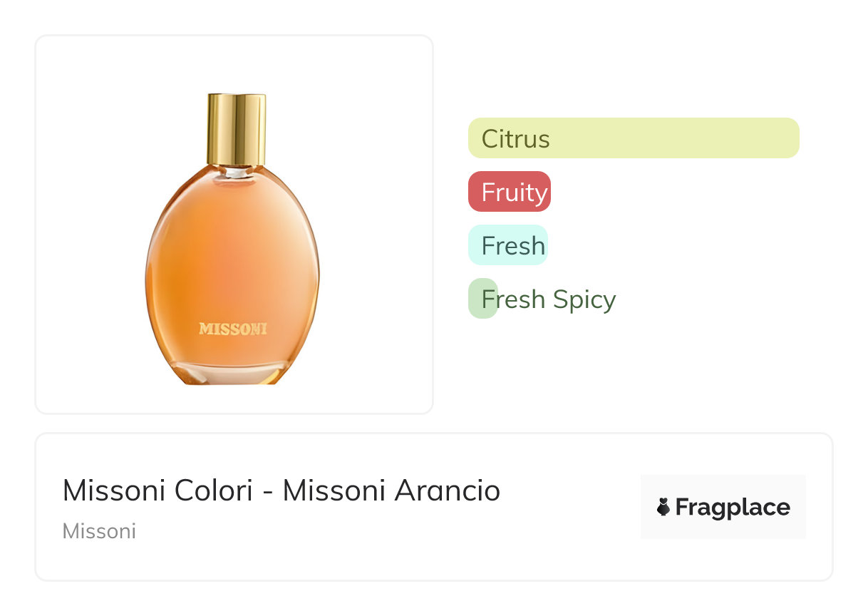Image resolution: width=868 pixels, height=616 pixels.
Task: Click the gold cap of the bottle
Action: coord(236,128)
